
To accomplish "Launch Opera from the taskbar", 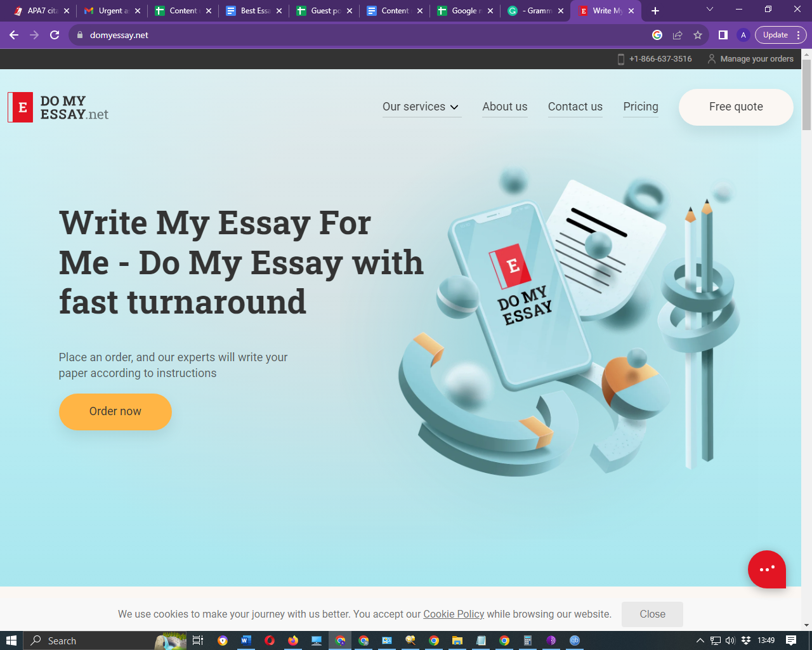I will [x=270, y=640].
